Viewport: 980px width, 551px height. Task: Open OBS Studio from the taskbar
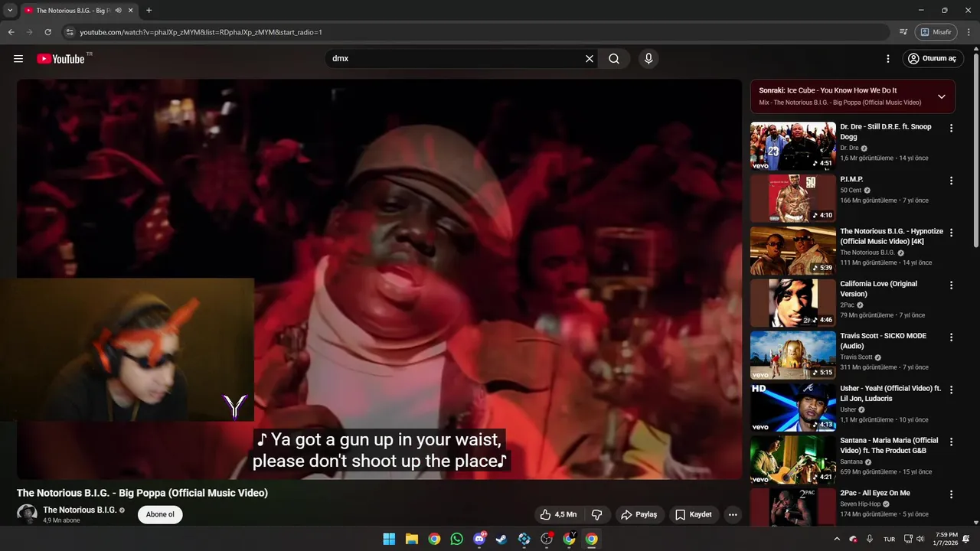(x=547, y=539)
